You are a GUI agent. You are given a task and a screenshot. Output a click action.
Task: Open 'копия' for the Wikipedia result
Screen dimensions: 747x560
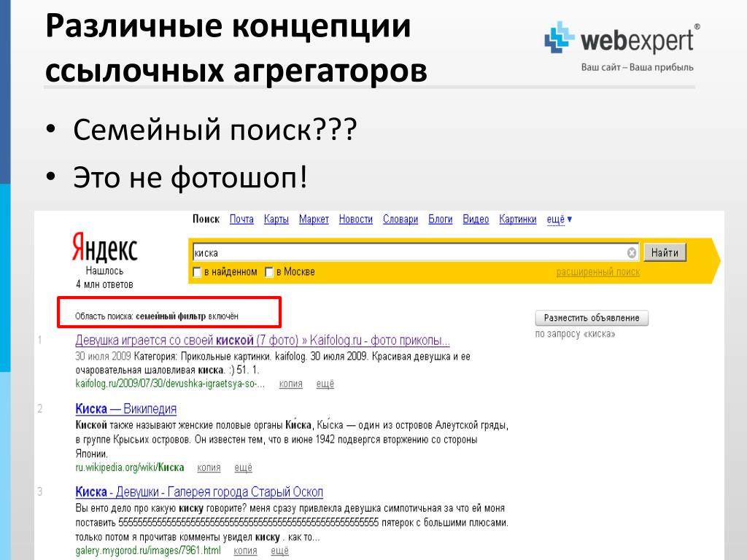pyautogui.click(x=209, y=467)
